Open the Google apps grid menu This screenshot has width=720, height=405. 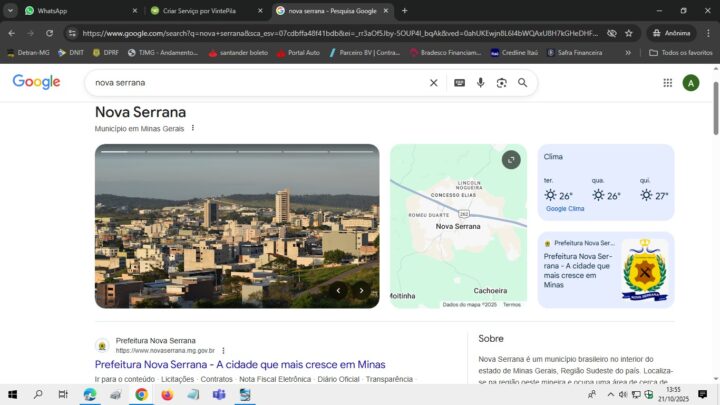pos(667,83)
